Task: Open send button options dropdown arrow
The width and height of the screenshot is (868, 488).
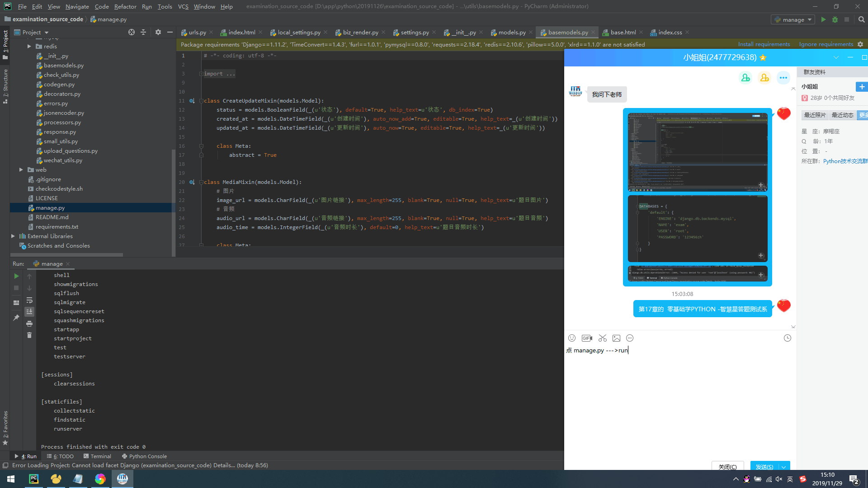Action: [784, 467]
